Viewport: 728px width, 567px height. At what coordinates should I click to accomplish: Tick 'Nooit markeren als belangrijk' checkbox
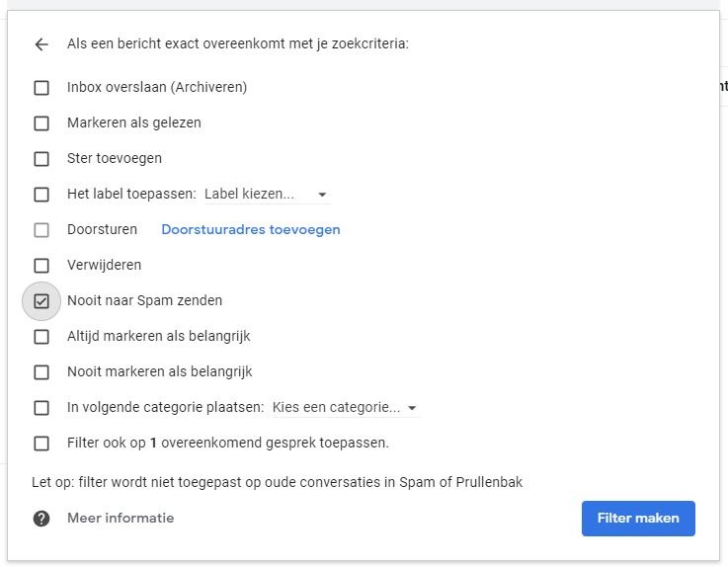tap(41, 372)
